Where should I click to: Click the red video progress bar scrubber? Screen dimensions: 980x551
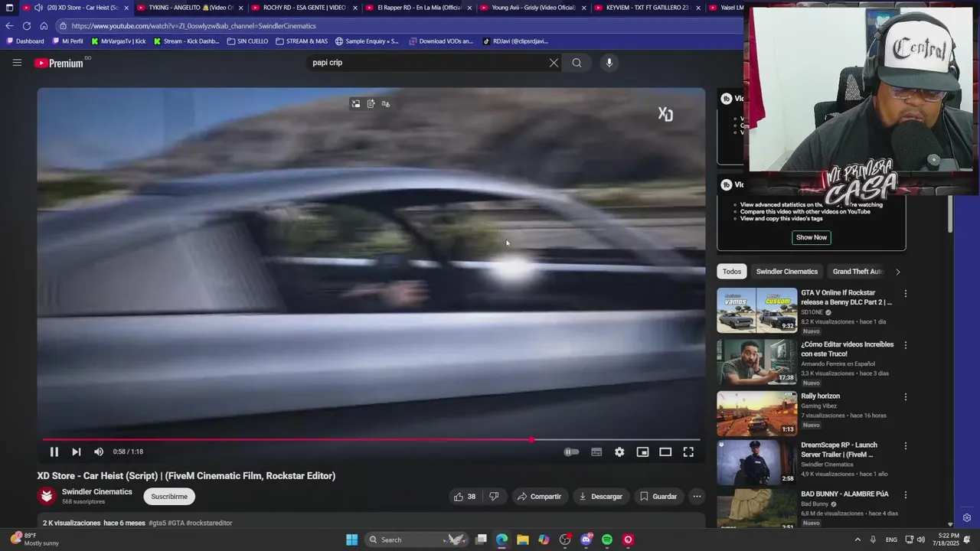(531, 440)
